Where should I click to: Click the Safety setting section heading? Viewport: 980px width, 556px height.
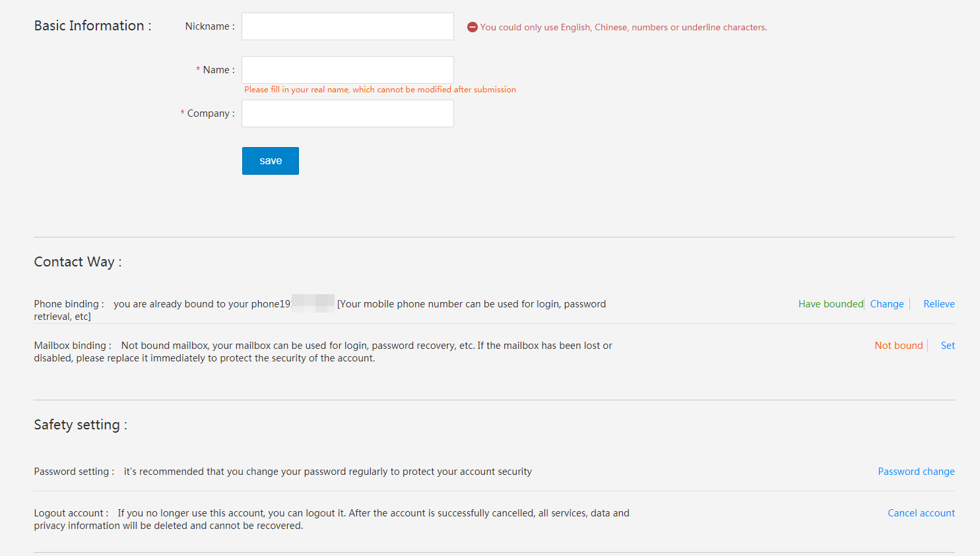pyautogui.click(x=81, y=425)
